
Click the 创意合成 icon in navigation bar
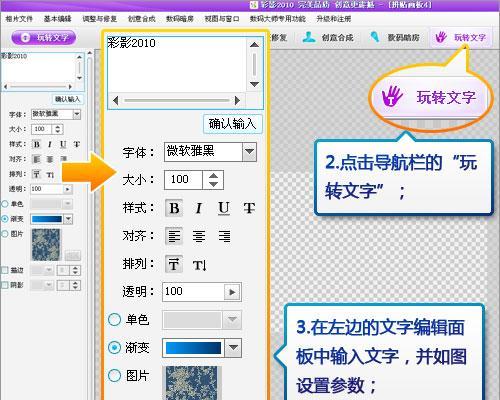[x=309, y=37]
